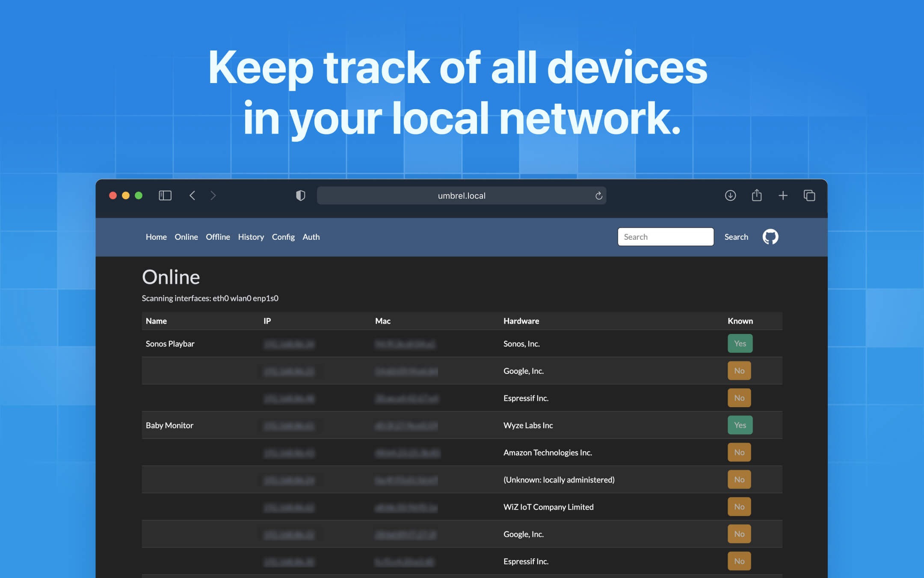Click the back navigation arrow

coord(192,195)
